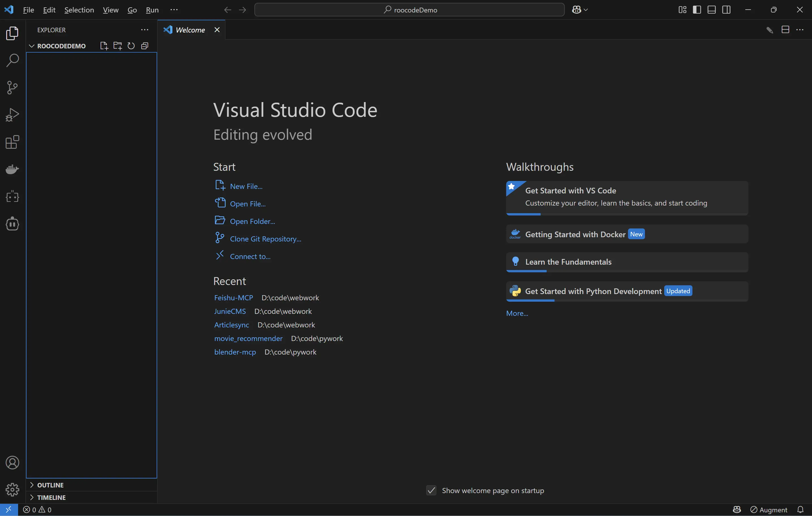Open the Edit menu
812x516 pixels.
pyautogui.click(x=49, y=10)
